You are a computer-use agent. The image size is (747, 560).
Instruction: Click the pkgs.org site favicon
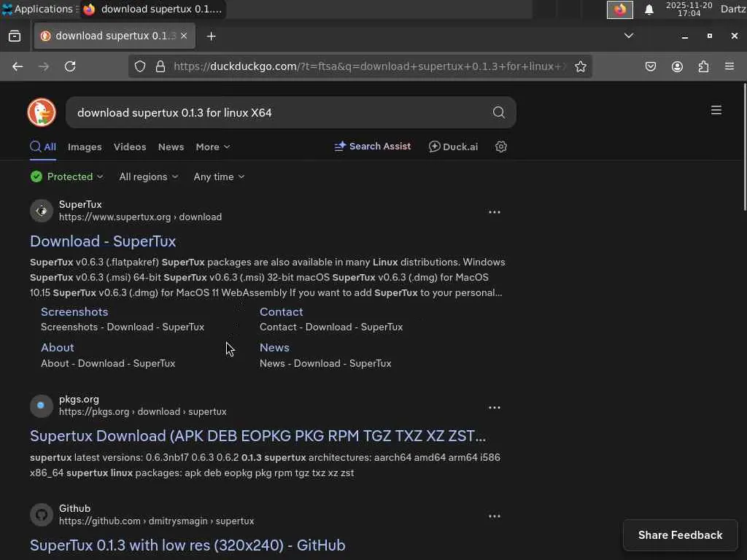[42, 405]
